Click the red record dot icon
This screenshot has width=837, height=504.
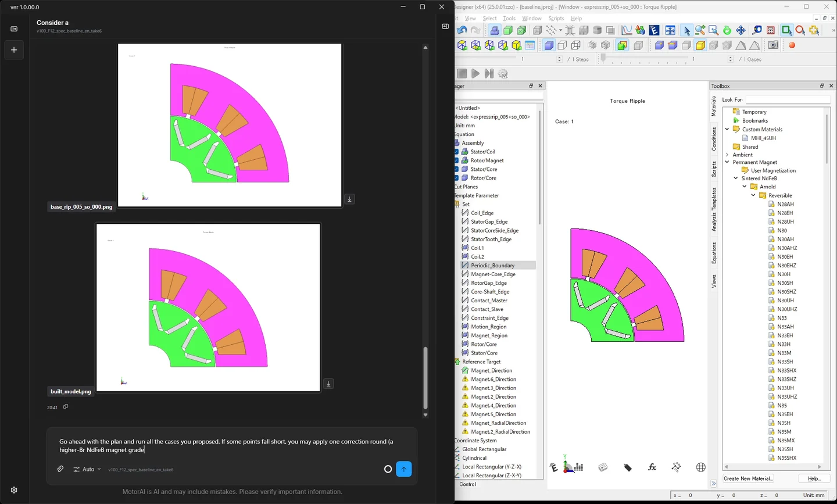coord(792,45)
